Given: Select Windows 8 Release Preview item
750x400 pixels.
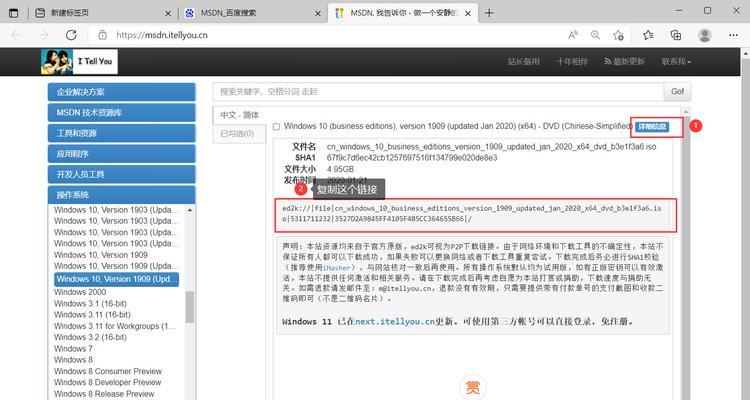Looking at the screenshot, I should (x=104, y=394).
